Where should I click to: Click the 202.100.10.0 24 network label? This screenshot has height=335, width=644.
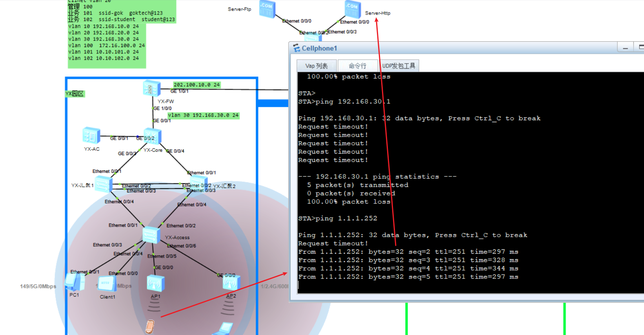[197, 85]
